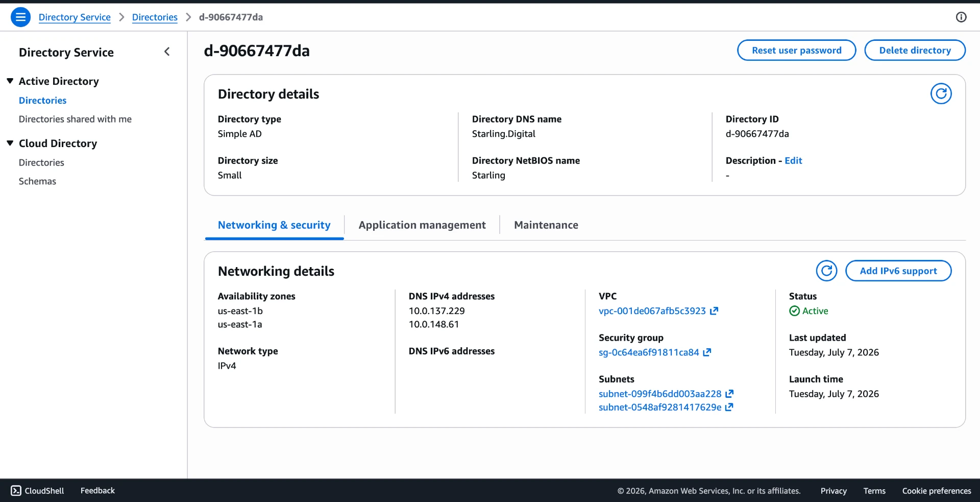Click the Delete directory button
Screen dimensions: 980x502
tap(915, 50)
